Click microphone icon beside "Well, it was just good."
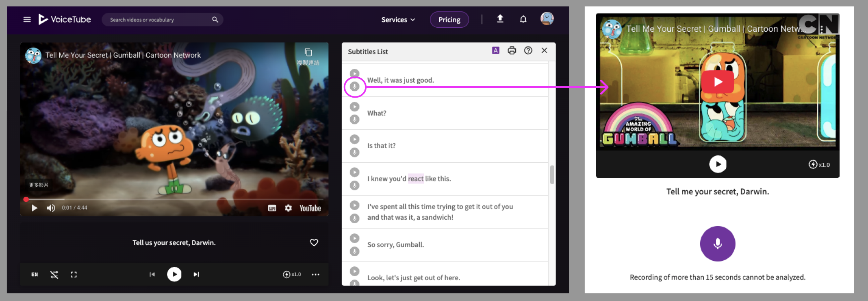The image size is (868, 301). (355, 87)
